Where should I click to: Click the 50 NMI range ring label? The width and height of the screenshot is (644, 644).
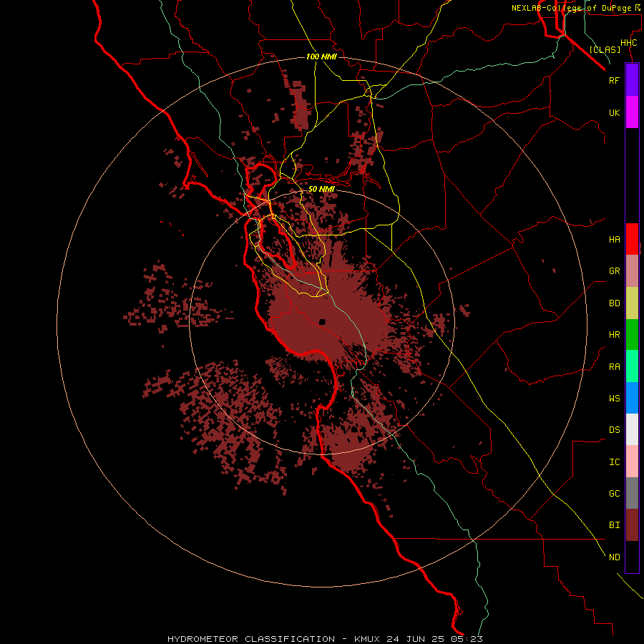[x=321, y=189]
